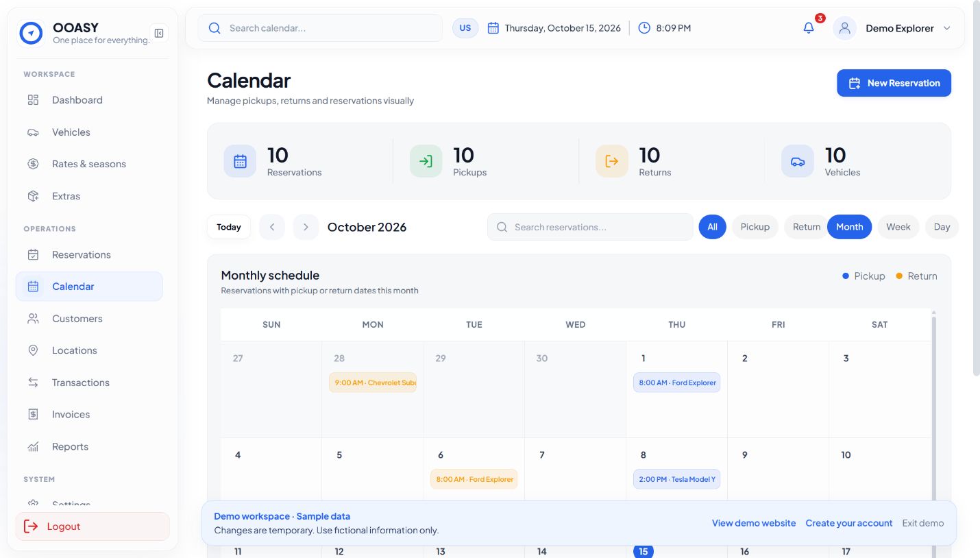The image size is (980, 558).
Task: Click the Rates & seasons dollar icon
Action: (33, 164)
